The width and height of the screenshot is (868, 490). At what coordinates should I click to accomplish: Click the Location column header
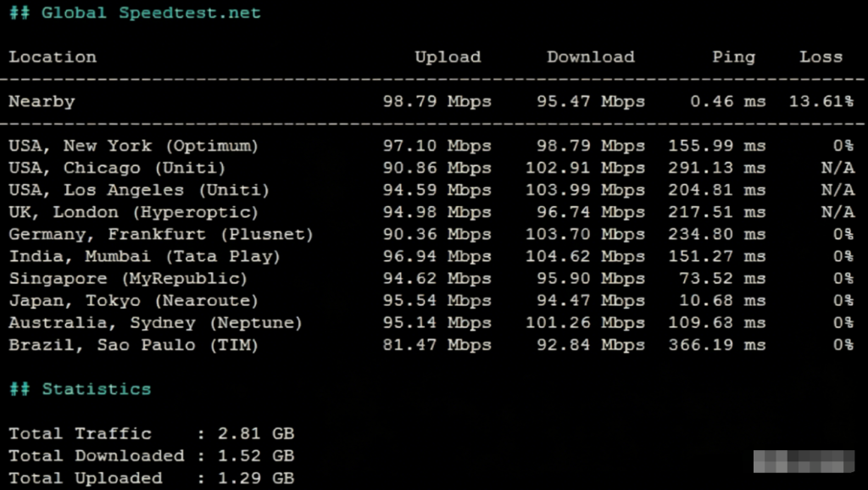point(53,58)
